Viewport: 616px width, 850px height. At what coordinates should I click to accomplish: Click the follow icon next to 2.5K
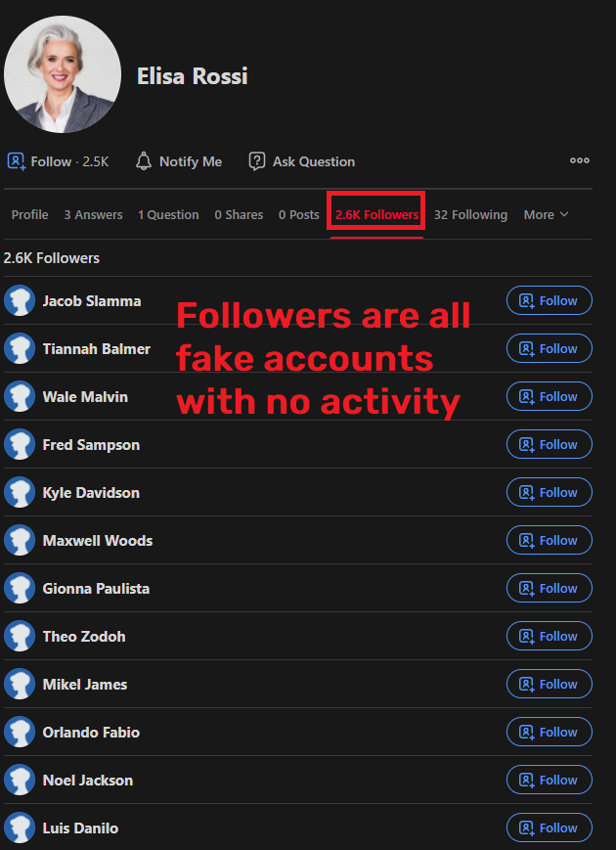[16, 161]
